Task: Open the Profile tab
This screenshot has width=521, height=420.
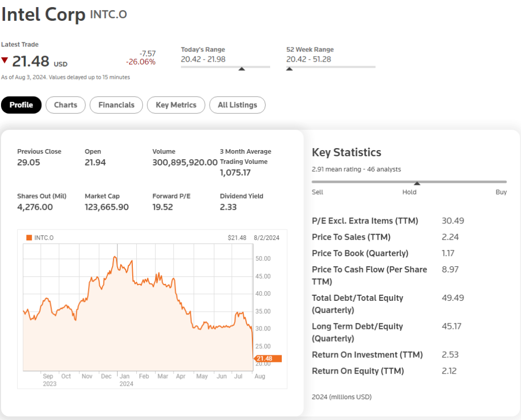Action: point(21,105)
